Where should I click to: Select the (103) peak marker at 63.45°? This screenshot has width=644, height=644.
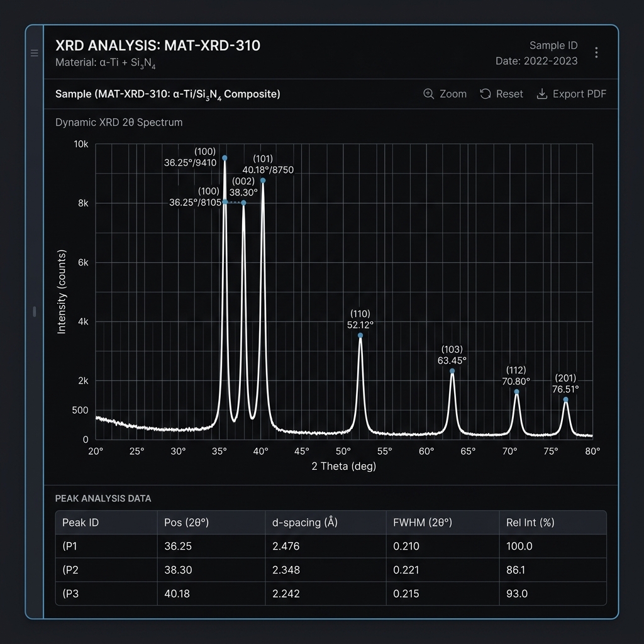[x=452, y=371]
